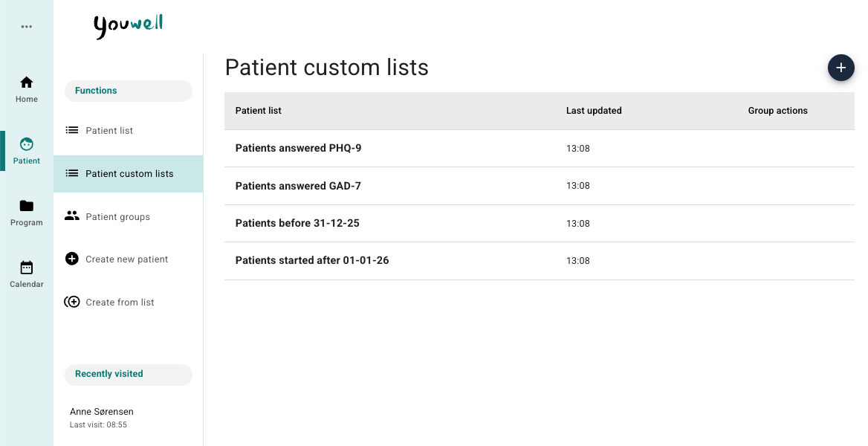Open Patients before 31-12-25 list
The image size is (868, 446).
tap(297, 223)
